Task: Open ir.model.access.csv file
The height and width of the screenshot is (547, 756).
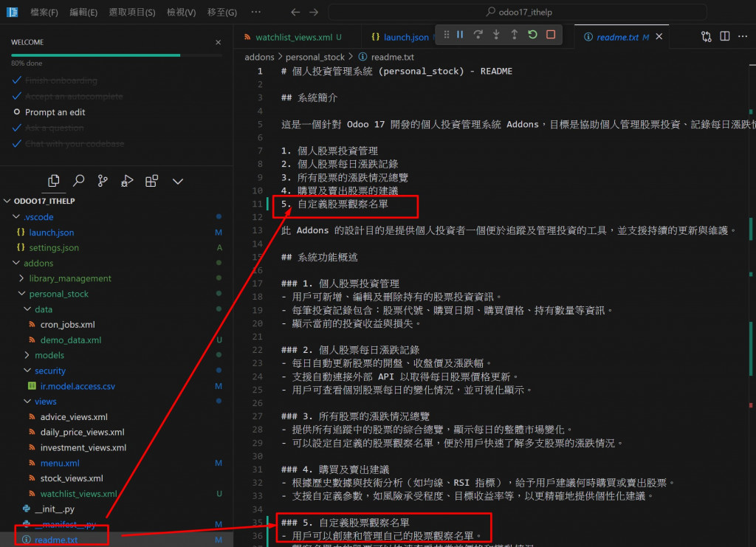Action: (x=78, y=387)
